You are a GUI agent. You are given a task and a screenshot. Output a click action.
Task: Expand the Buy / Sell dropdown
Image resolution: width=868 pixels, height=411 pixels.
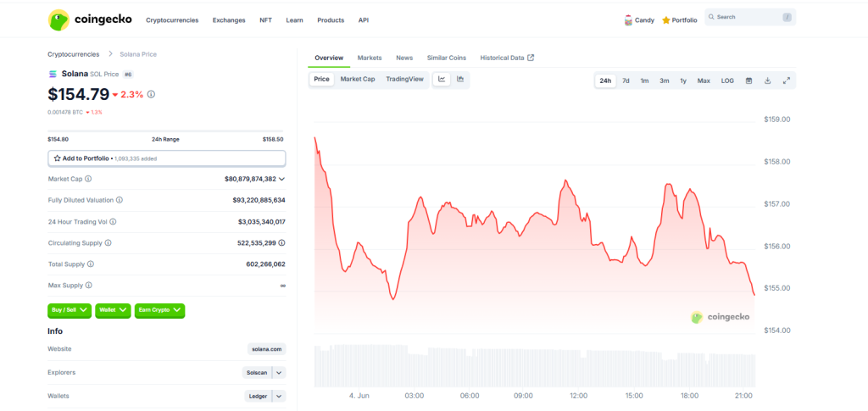click(70, 311)
